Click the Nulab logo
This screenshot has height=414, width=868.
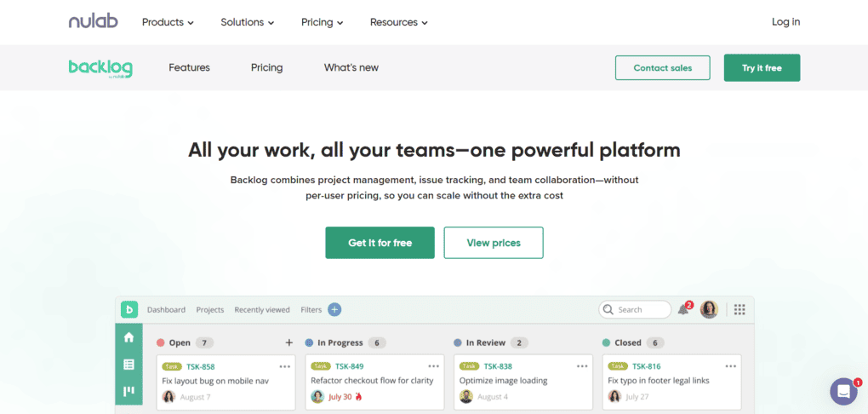pos(94,21)
